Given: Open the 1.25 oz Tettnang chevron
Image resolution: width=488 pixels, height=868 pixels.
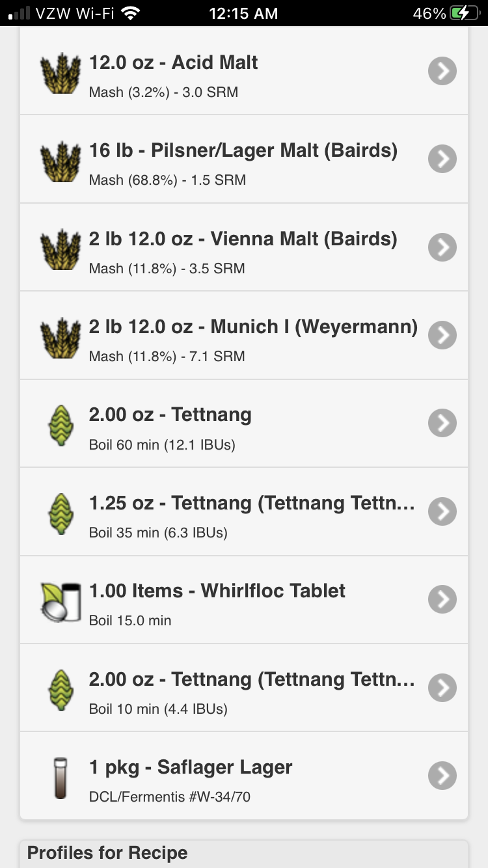Looking at the screenshot, I should 442,511.
